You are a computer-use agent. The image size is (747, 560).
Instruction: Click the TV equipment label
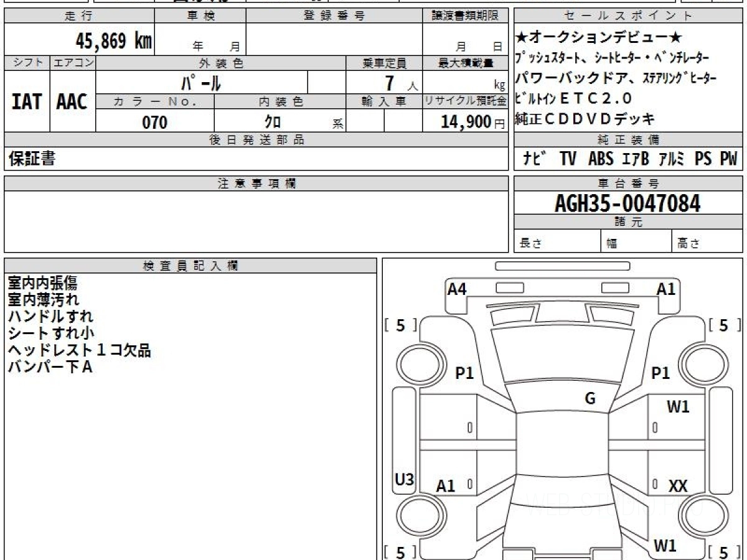568,159
